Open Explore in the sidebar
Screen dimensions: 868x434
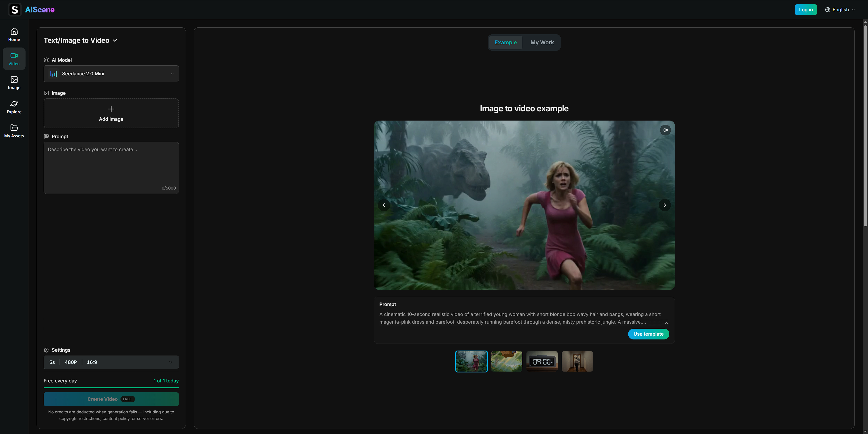point(14,107)
